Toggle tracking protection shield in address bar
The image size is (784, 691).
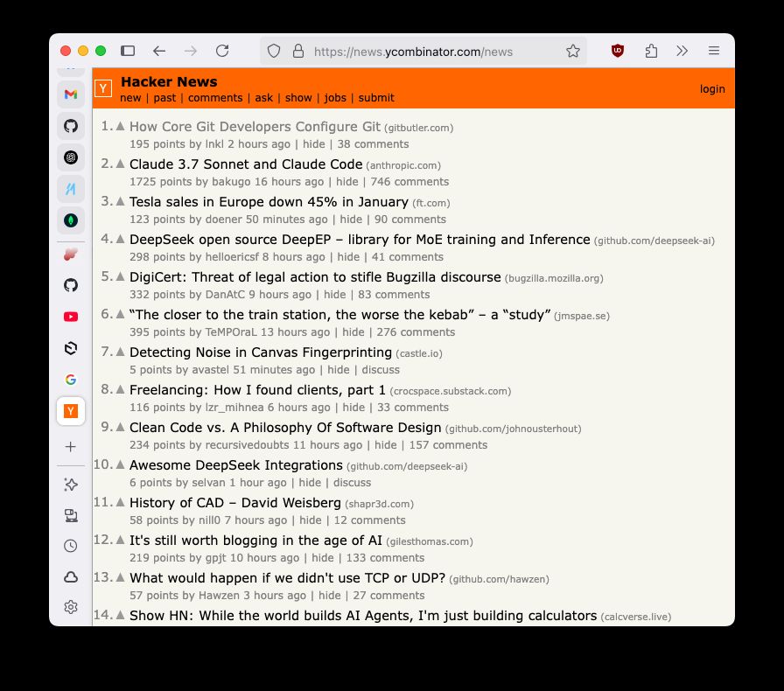273,51
